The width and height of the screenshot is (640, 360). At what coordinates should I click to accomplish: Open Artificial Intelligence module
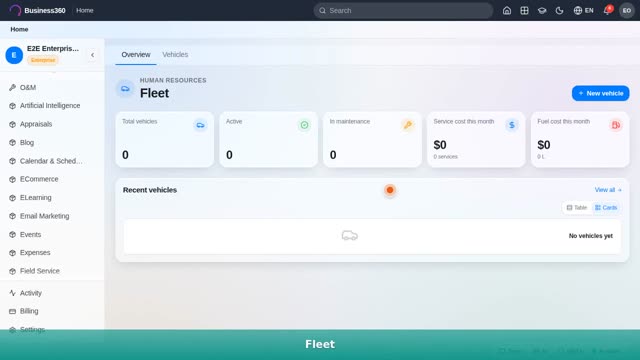(52, 106)
